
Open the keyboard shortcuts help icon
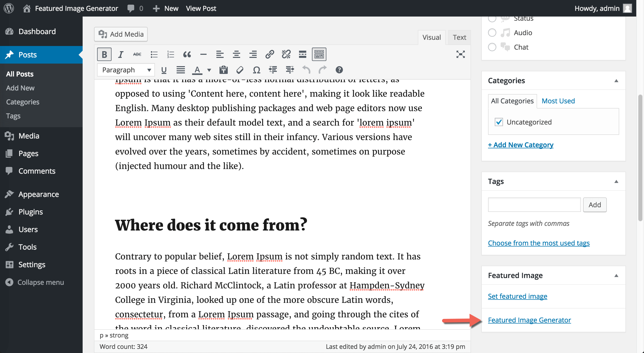(339, 70)
